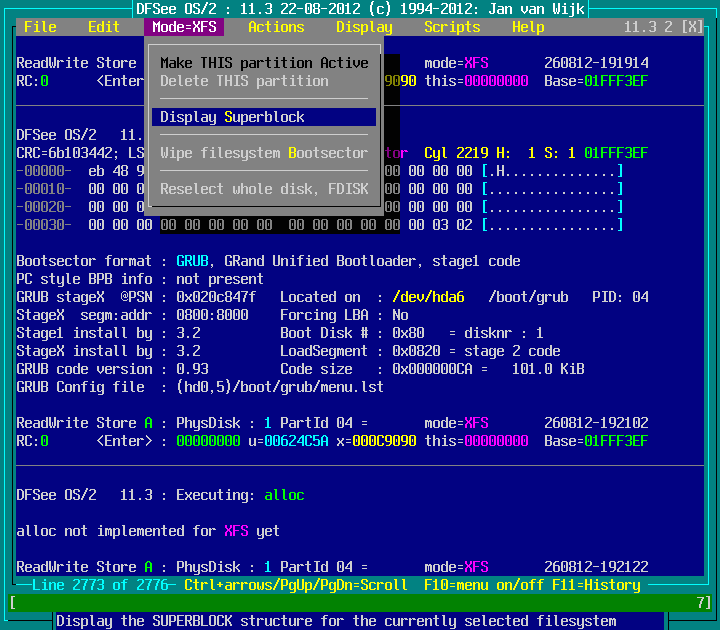720x630 pixels.
Task: Select Make THIS partition Active
Action: 264,63
